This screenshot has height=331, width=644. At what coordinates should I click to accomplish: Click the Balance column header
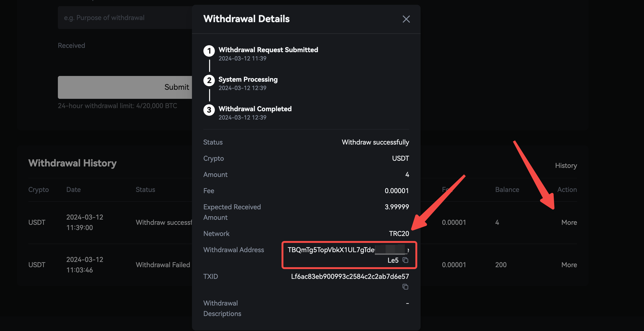(507, 190)
